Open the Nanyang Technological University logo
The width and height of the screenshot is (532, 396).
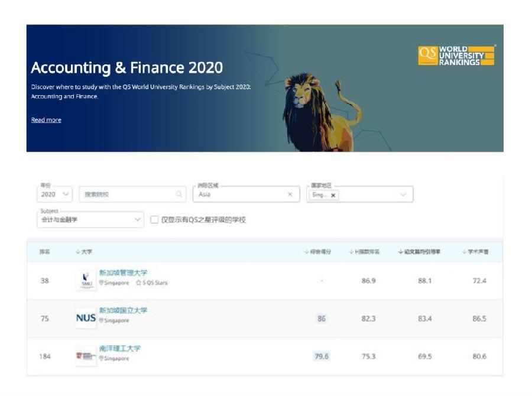pos(86,356)
